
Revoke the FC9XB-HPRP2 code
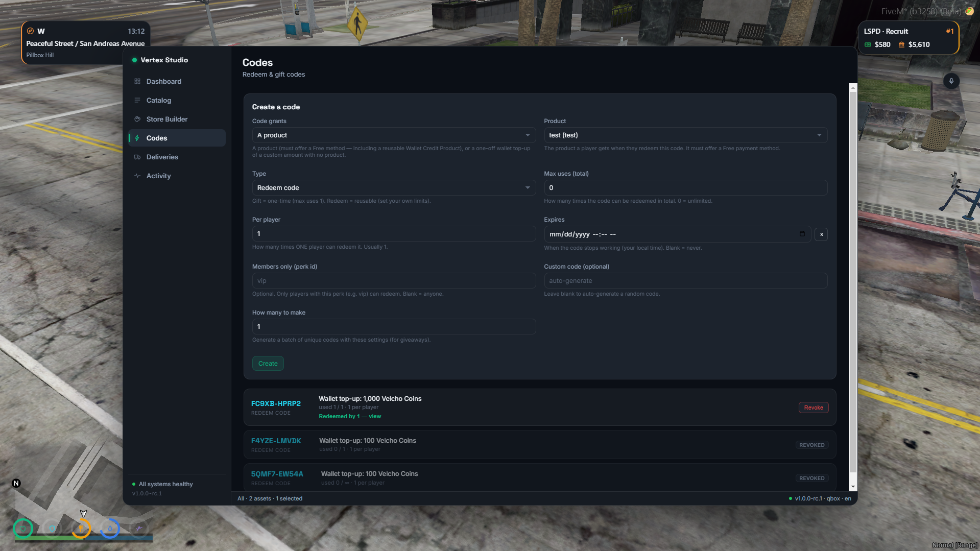pyautogui.click(x=814, y=408)
